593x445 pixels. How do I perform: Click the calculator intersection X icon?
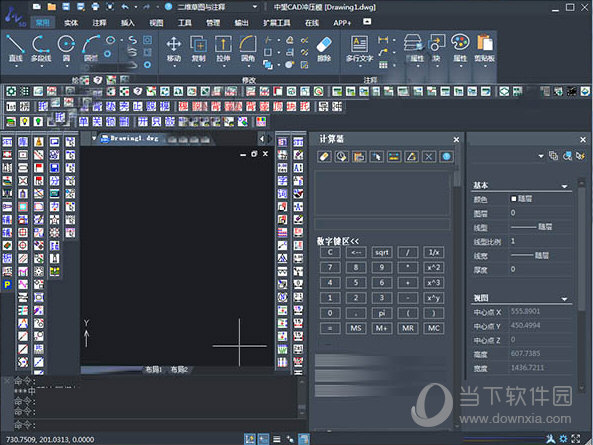428,157
